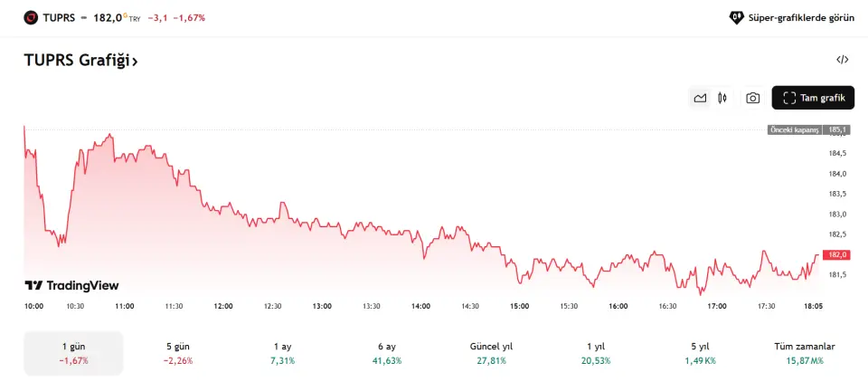Choose the 6 ay range
The image size is (868, 382).
(386, 353)
